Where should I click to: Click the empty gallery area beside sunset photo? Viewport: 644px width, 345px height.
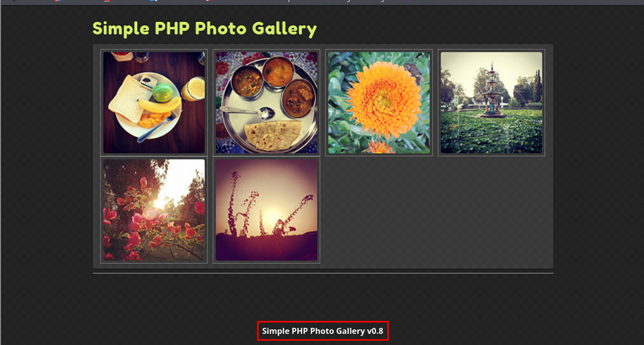pyautogui.click(x=436, y=210)
